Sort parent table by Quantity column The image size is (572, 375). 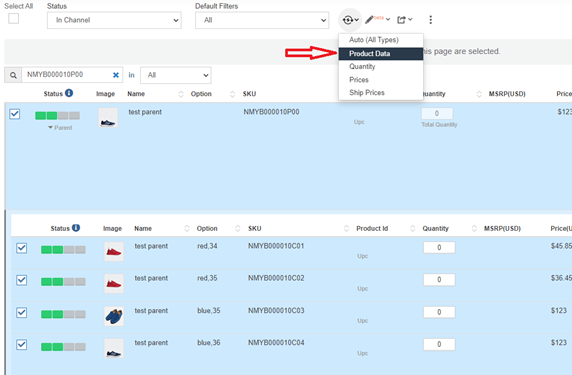click(479, 94)
